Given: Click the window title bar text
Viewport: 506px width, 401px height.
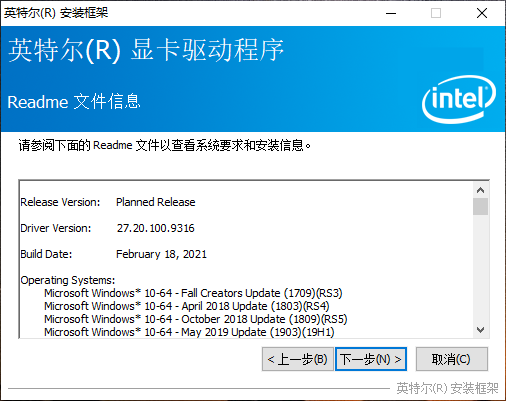Looking at the screenshot, I should pyautogui.click(x=56, y=13).
